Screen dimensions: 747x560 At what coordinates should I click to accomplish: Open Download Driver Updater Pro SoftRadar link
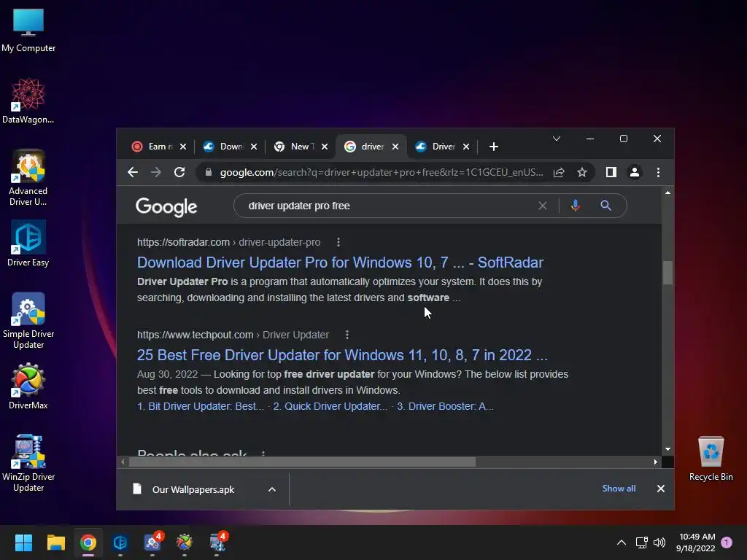pos(340,262)
